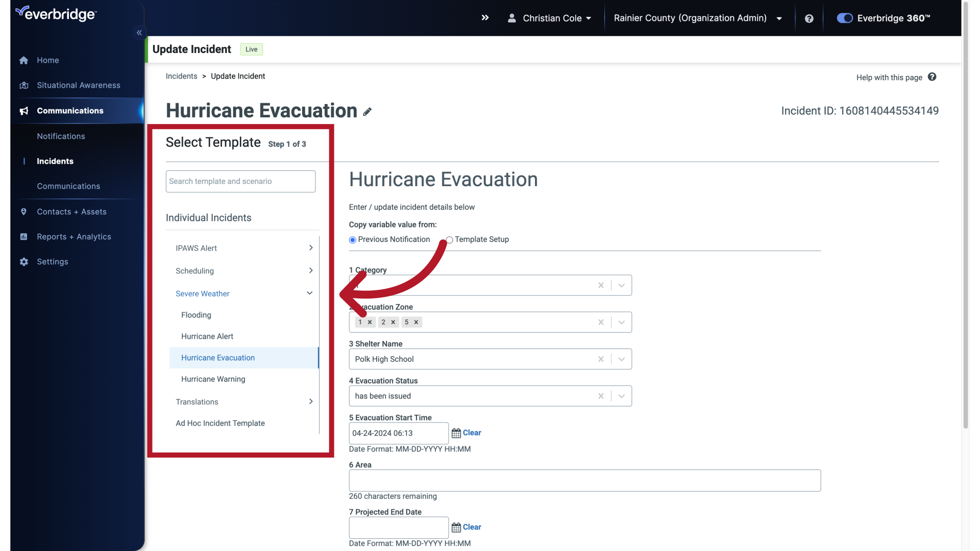
Task: Remove zone 5 tag from Evacuation Zone
Action: [417, 322]
